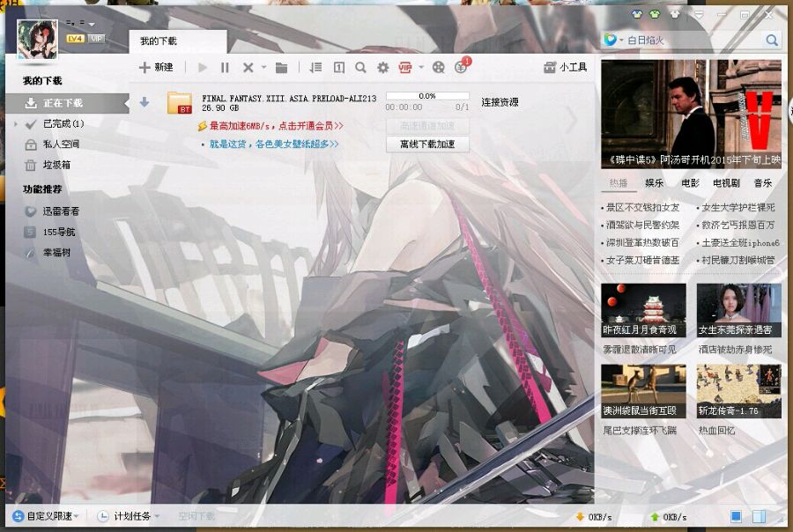Open the download folder icon in toolbar
This screenshot has height=532, width=793.
[x=282, y=67]
